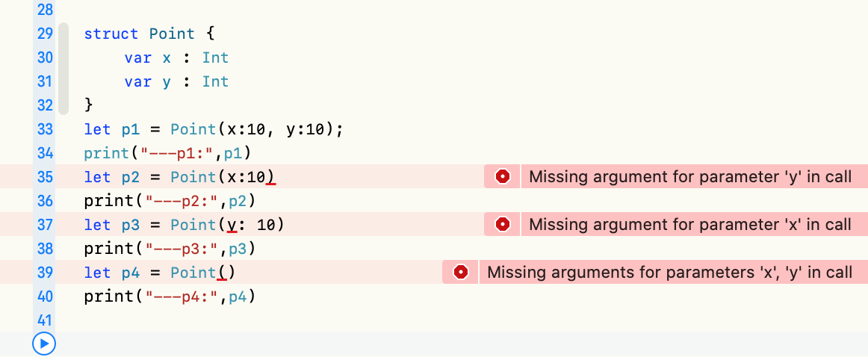Place the cursor on the struct Point declaration
The width and height of the screenshot is (868, 357).
click(149, 34)
